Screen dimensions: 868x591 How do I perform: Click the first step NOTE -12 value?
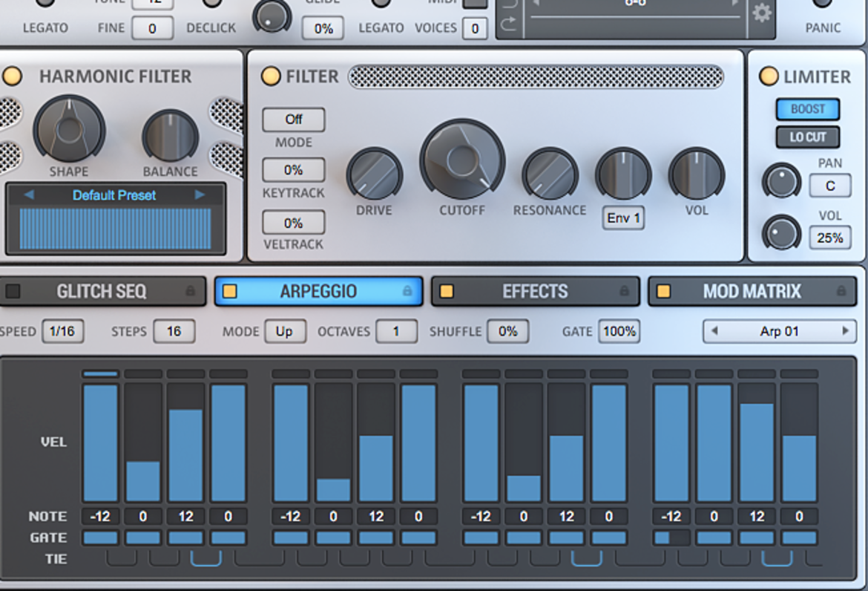(x=100, y=516)
